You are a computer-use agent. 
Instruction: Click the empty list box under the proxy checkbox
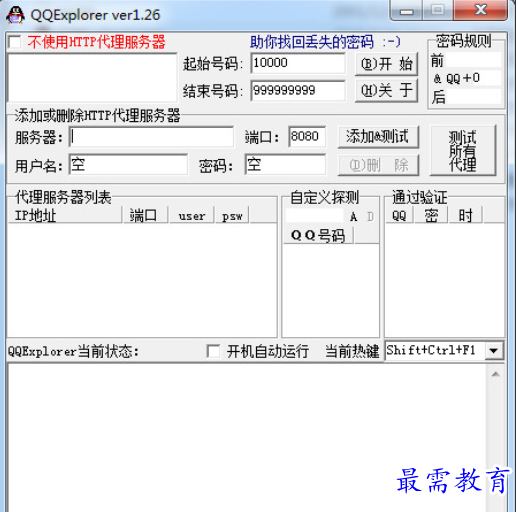(92, 77)
